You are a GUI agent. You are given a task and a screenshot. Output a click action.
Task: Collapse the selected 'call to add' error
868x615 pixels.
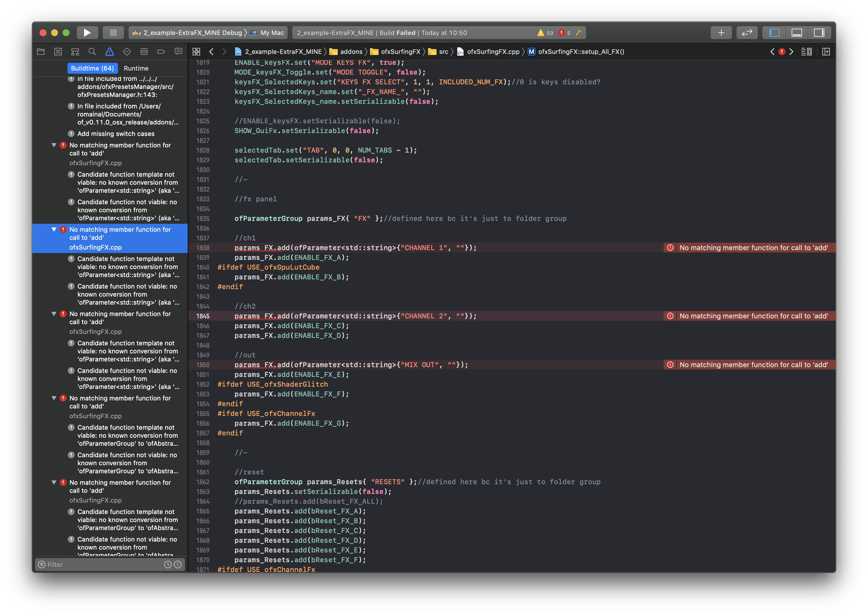coord(53,230)
